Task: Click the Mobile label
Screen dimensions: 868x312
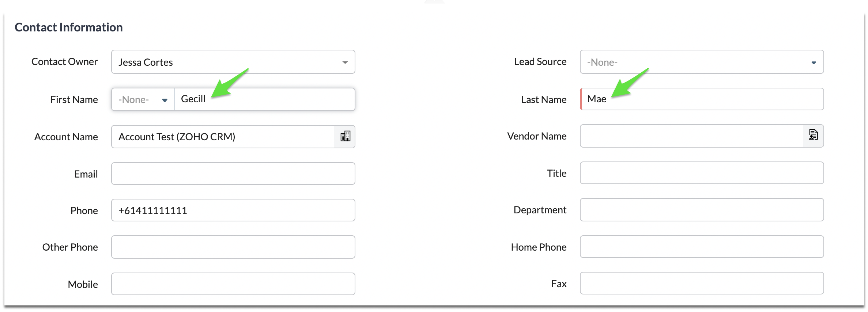Action: click(83, 285)
